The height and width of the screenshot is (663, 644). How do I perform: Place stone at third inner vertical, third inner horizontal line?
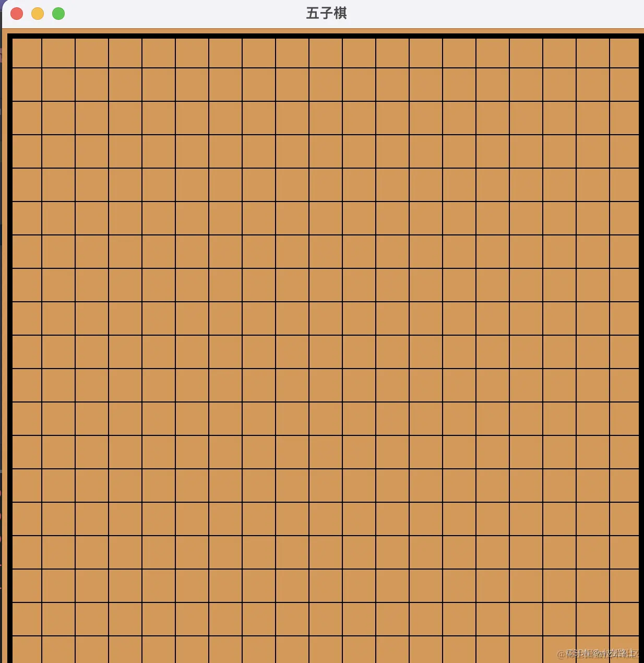point(109,135)
